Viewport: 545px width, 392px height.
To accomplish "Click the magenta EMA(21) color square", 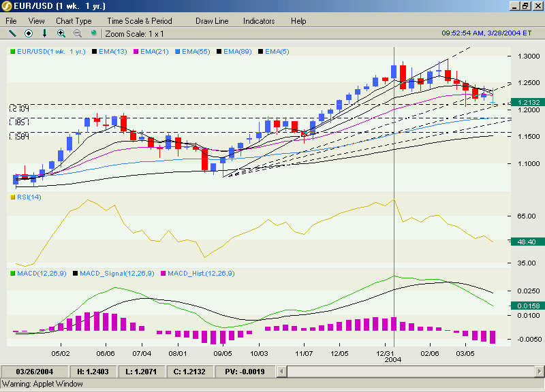I will (136, 52).
